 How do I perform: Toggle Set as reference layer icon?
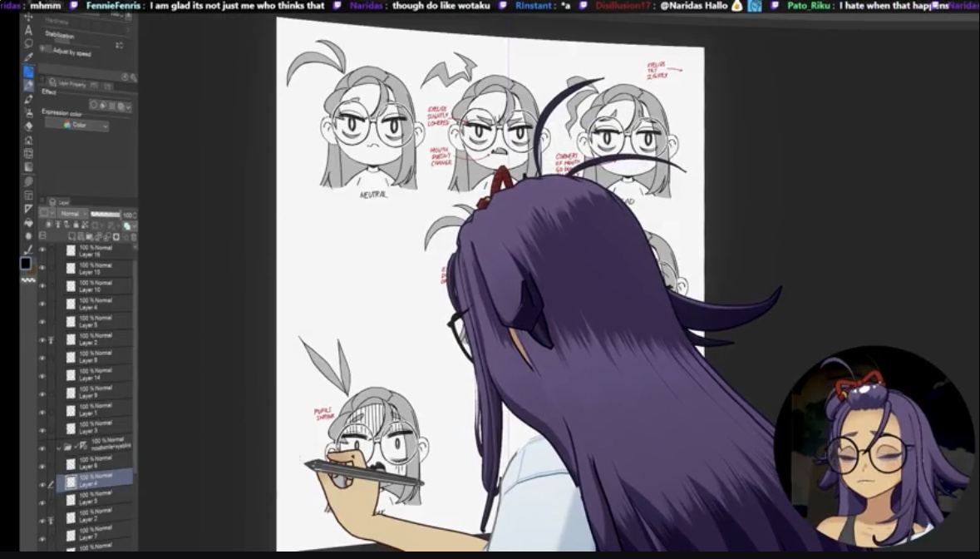pos(58,225)
